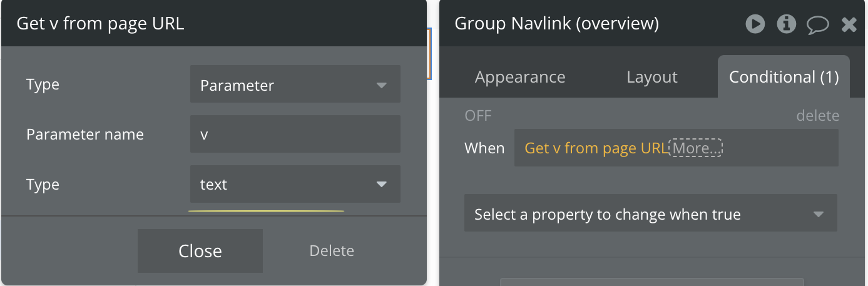Click the partially visible button below the property dropdown
The width and height of the screenshot is (868, 286).
point(651,282)
